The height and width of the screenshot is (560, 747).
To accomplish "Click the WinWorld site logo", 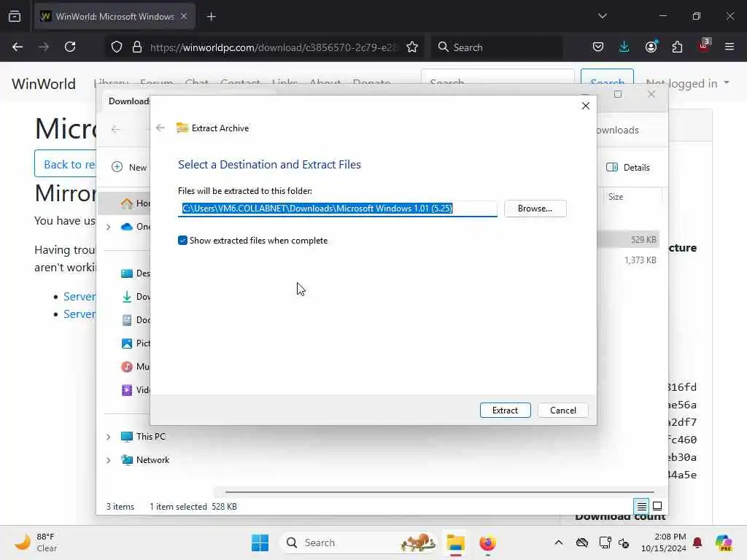I will click(43, 84).
